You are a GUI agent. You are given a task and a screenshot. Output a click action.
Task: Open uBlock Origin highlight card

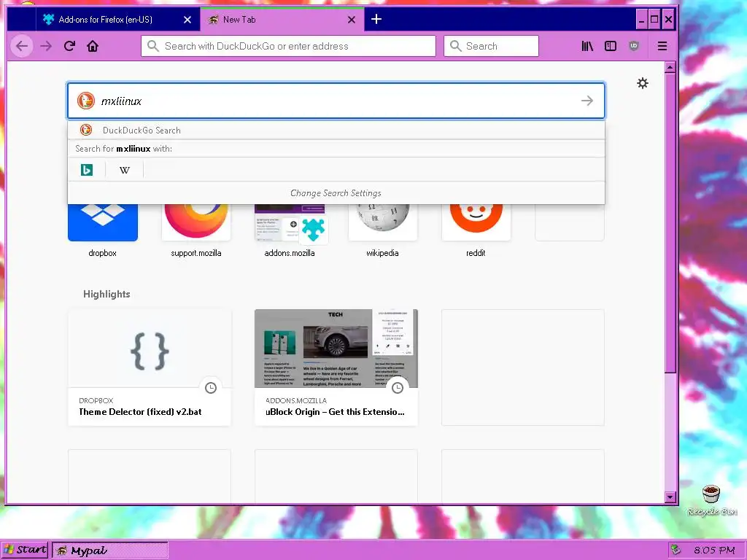(336, 367)
